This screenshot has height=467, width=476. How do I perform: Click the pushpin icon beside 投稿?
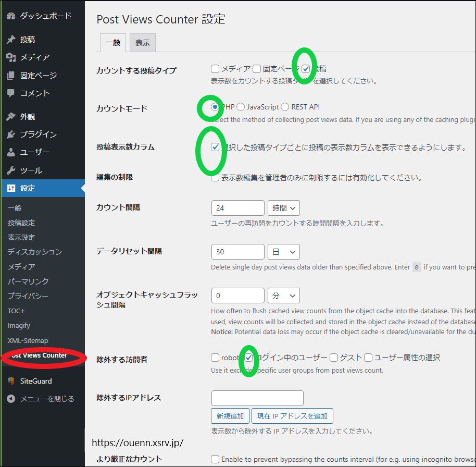[x=11, y=40]
